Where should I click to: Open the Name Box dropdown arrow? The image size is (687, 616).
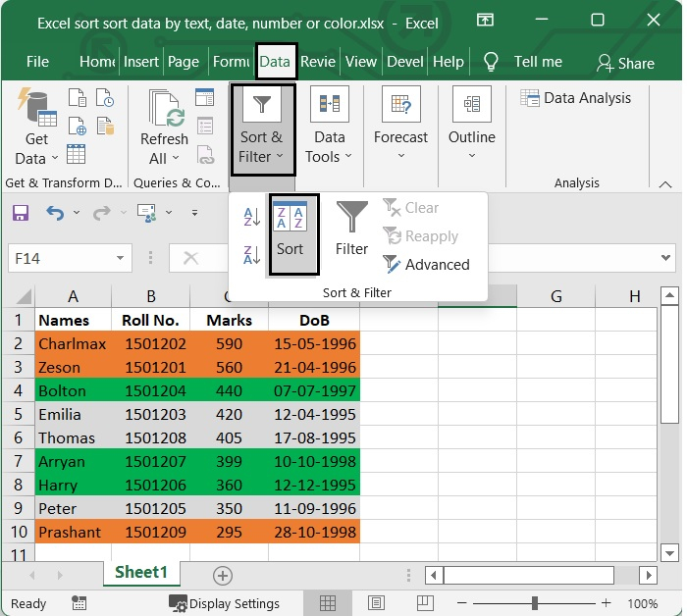tap(121, 258)
